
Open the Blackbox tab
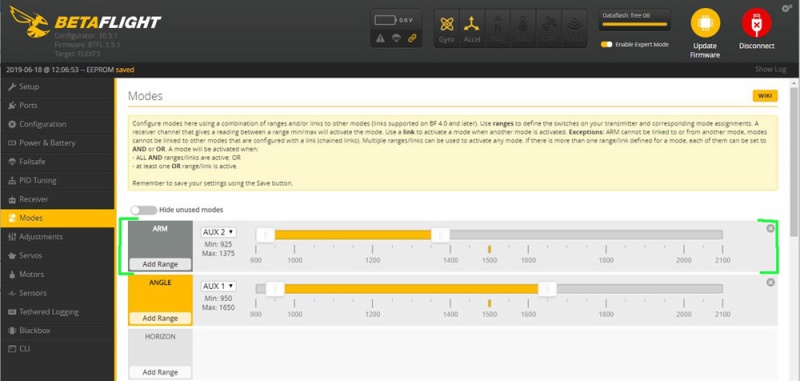[57, 331]
